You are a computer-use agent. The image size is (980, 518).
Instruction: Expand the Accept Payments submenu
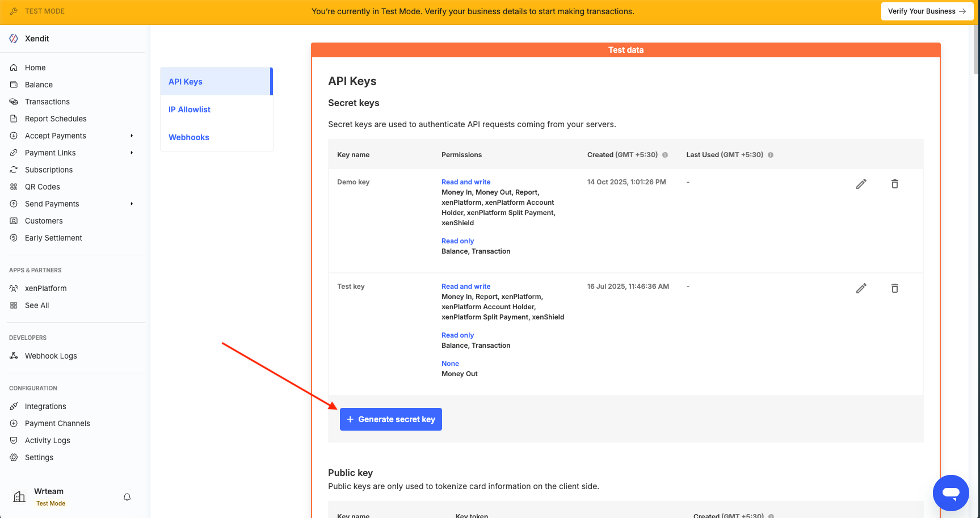pos(132,136)
